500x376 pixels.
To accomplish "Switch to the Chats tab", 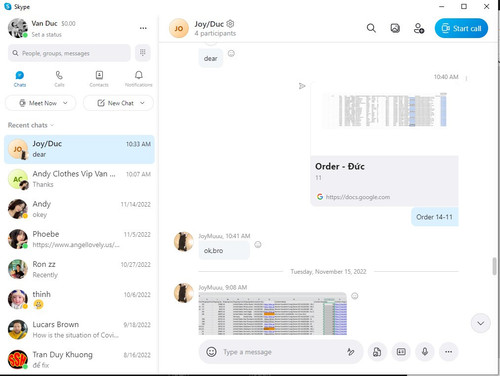I will pyautogui.click(x=20, y=79).
